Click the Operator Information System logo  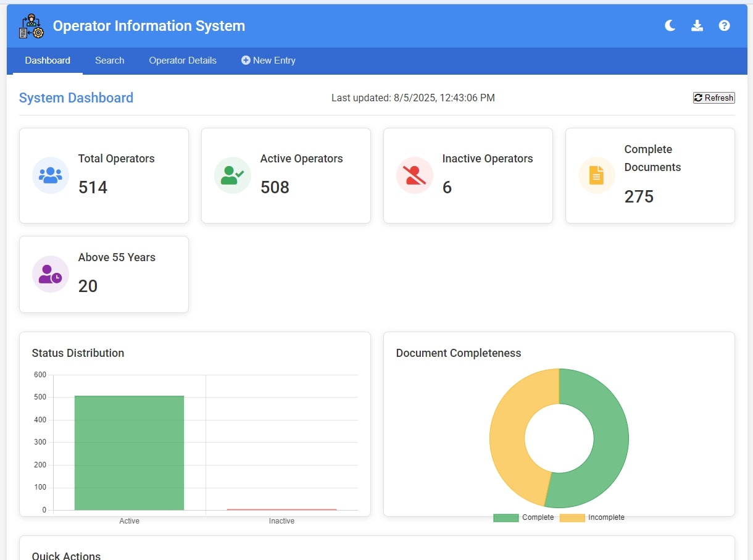click(x=31, y=25)
